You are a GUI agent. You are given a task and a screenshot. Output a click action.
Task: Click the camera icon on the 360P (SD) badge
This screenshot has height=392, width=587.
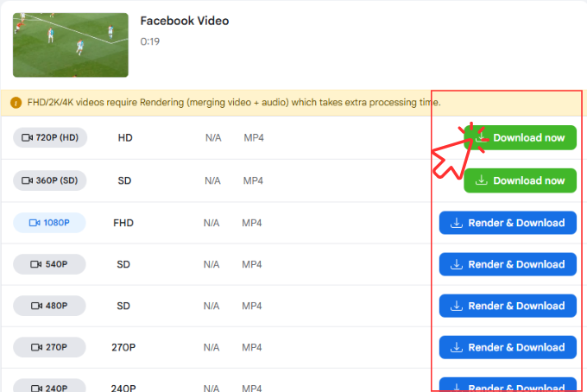pyautogui.click(x=27, y=180)
